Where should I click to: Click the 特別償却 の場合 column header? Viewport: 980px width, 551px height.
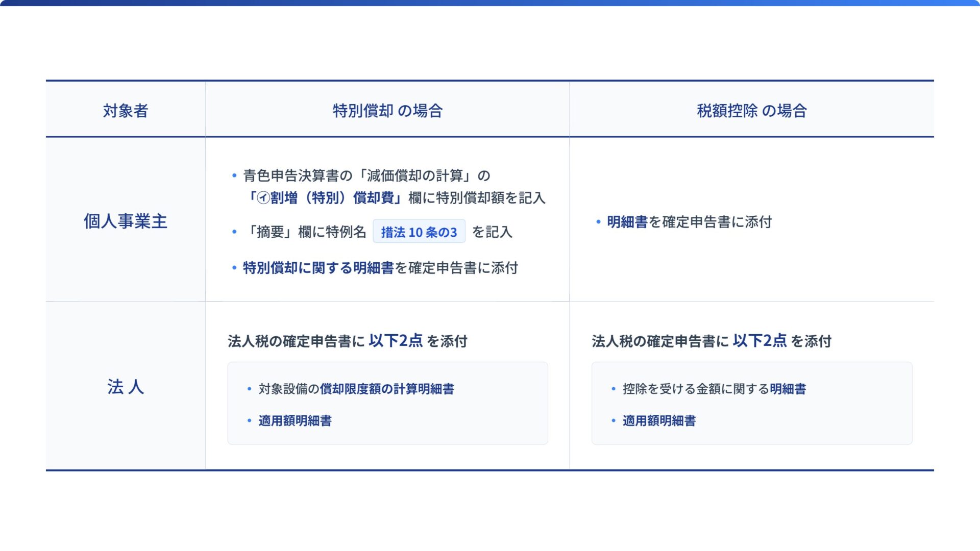click(387, 111)
